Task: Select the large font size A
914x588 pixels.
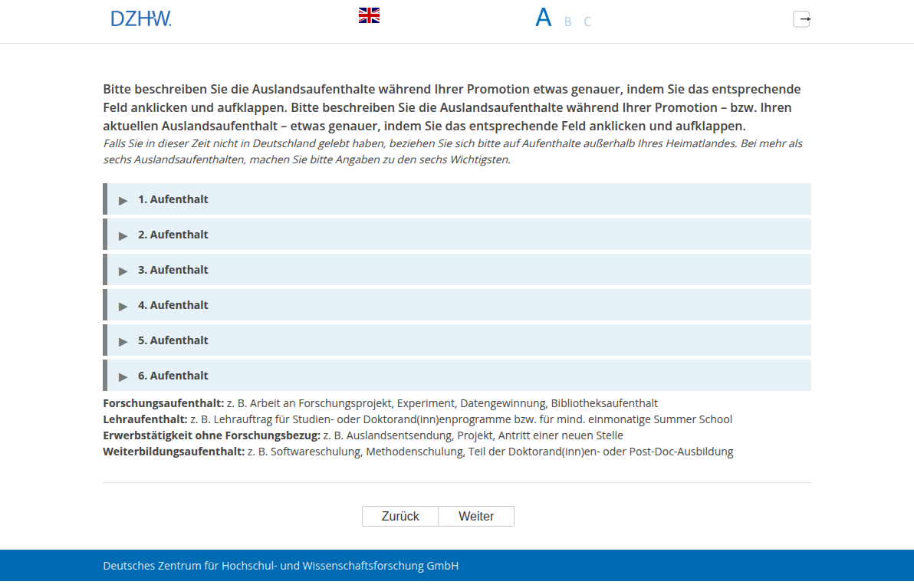Action: tap(544, 18)
